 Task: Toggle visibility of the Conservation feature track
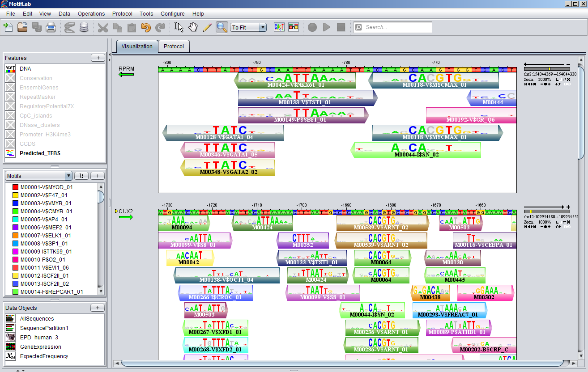coord(10,78)
